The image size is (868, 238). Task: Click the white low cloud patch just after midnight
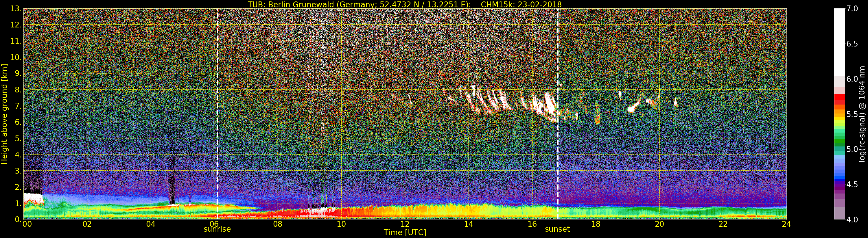(x=33, y=197)
